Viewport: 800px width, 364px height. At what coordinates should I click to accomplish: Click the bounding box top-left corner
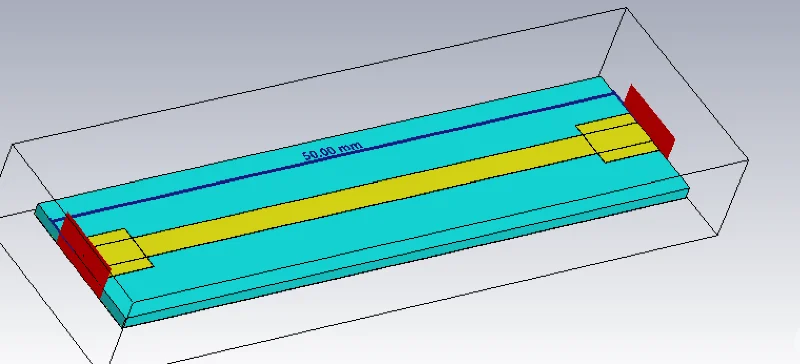12,144
